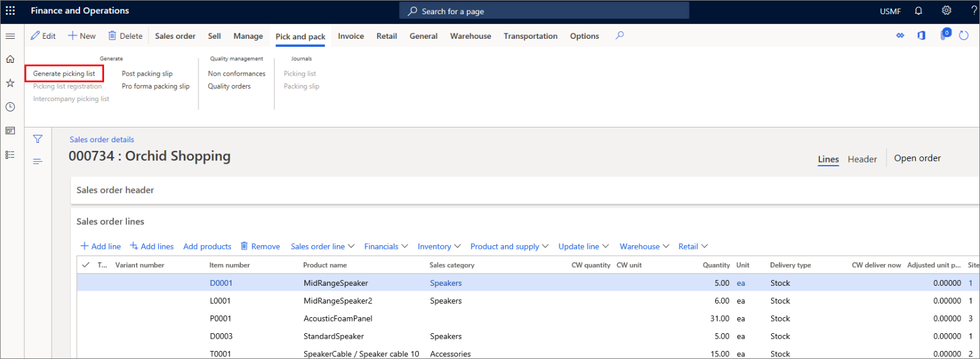Expand the Retail dropdown in lines toolbar
The width and height of the screenshot is (980, 359).
coord(693,246)
